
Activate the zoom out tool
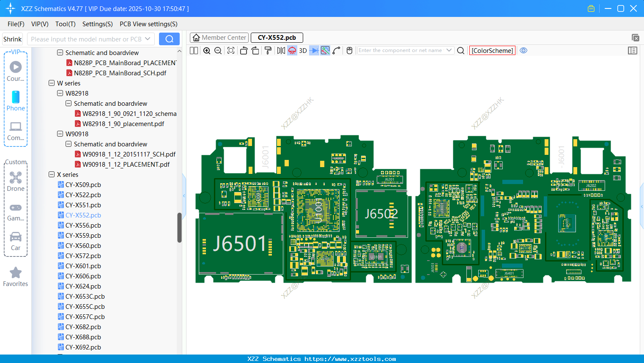[217, 50]
